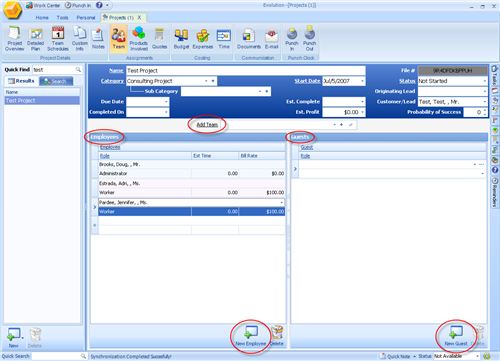Select the Projects (1) tab
Viewport: 500px width, 361px height.
[x=121, y=18]
